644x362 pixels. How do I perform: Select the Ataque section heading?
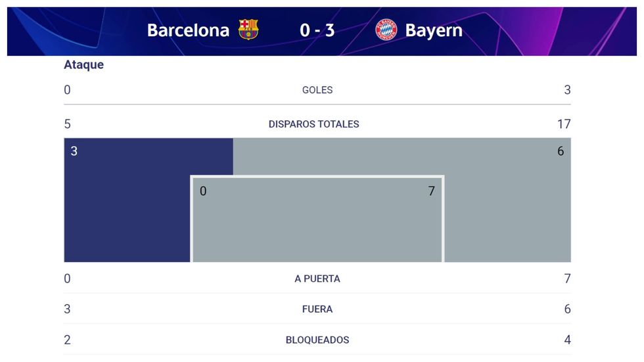(83, 65)
